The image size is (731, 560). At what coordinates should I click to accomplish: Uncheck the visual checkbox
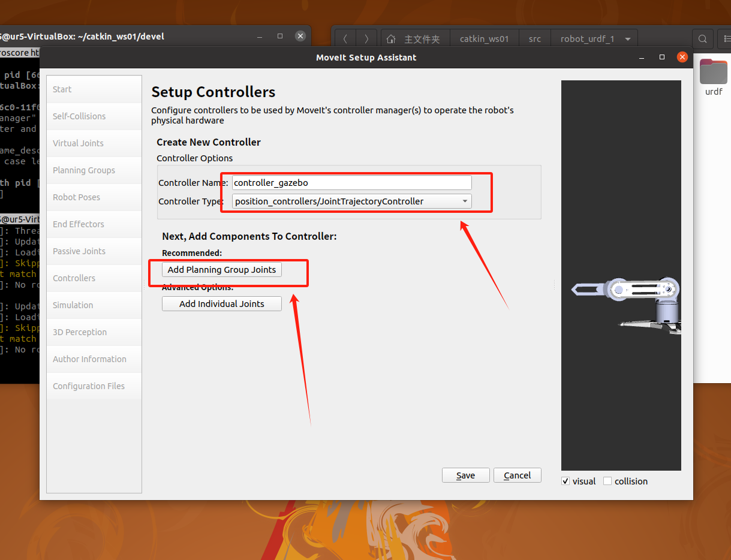tap(565, 481)
